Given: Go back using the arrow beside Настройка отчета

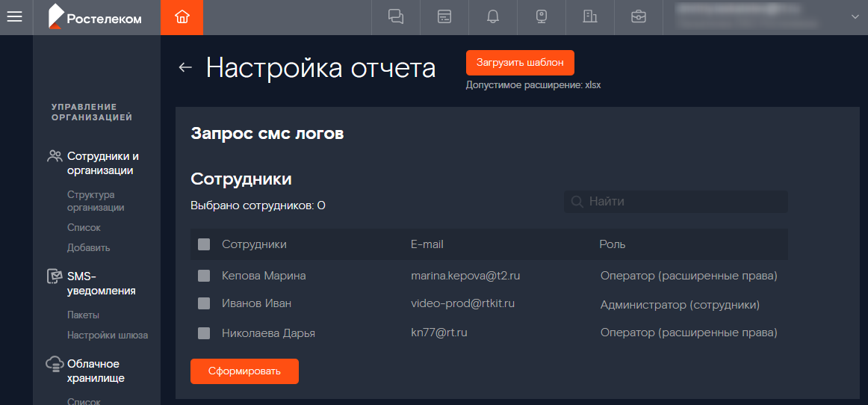Looking at the screenshot, I should 185,67.
